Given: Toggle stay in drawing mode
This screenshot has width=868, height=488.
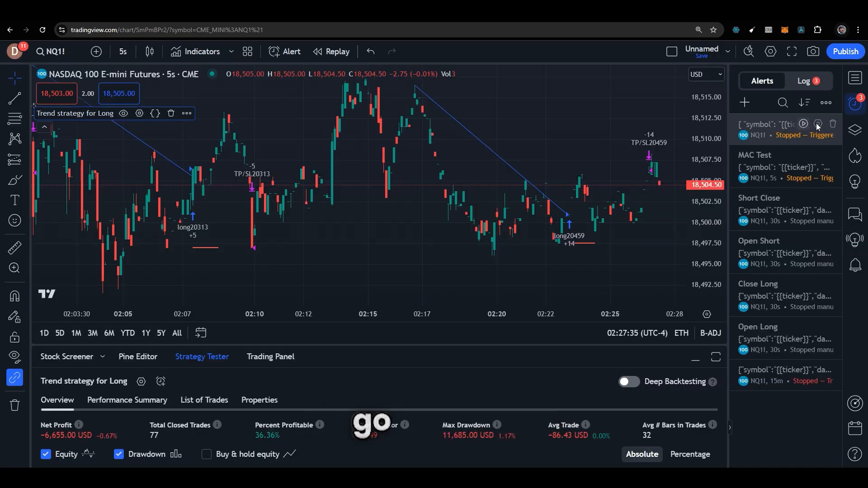Looking at the screenshot, I should (x=14, y=317).
